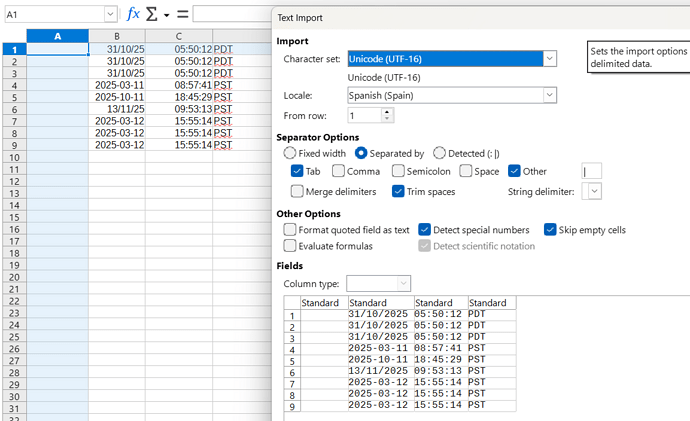Enable the Comma separator checkbox
The height and width of the screenshot is (421, 690).
[338, 171]
